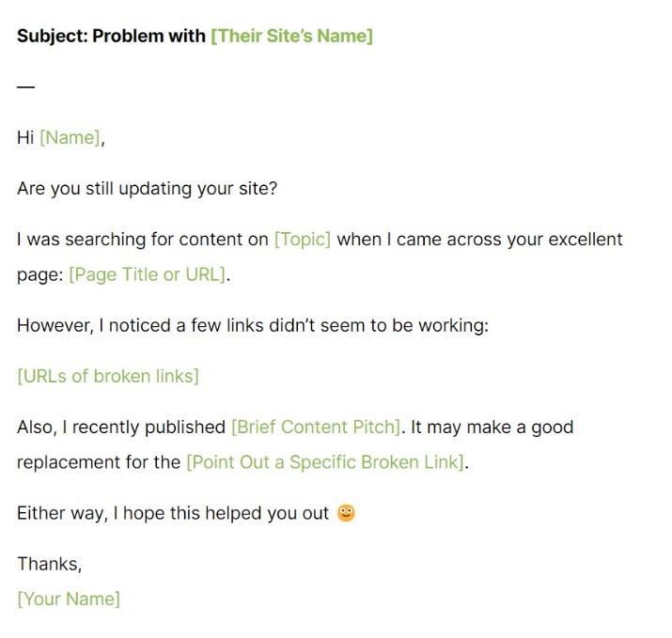
Task: Click the dash separator below the subject
Action: click(25, 87)
